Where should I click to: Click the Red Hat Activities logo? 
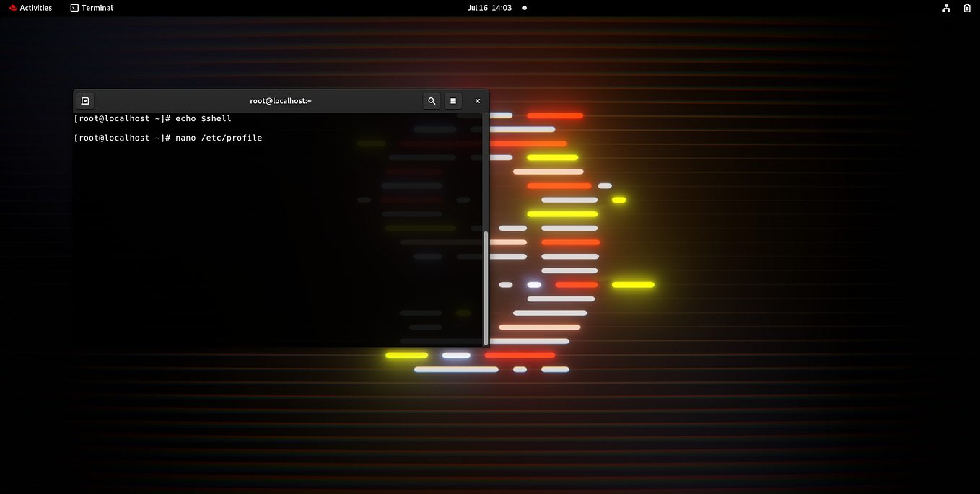(12, 8)
